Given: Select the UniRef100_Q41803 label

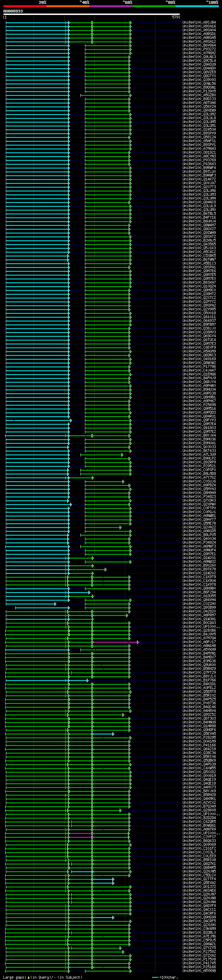Looking at the screenshot, I should (x=199, y=428).
